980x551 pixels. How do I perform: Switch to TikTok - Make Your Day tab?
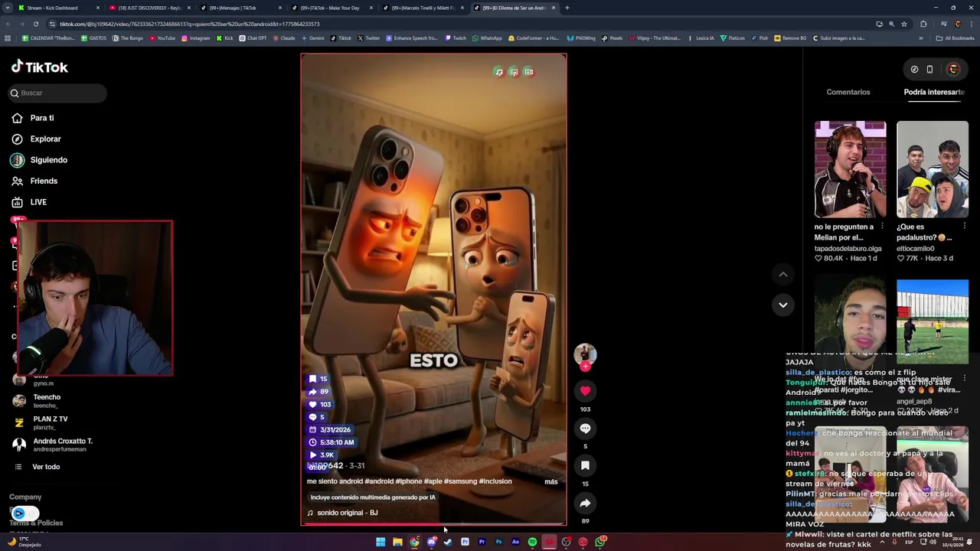pyautogui.click(x=332, y=8)
